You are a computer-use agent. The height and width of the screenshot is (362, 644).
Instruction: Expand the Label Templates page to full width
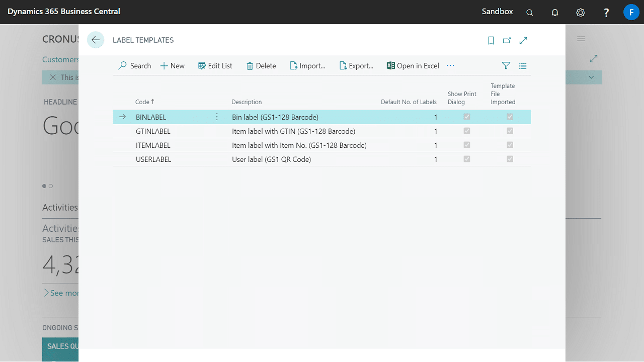tap(523, 41)
